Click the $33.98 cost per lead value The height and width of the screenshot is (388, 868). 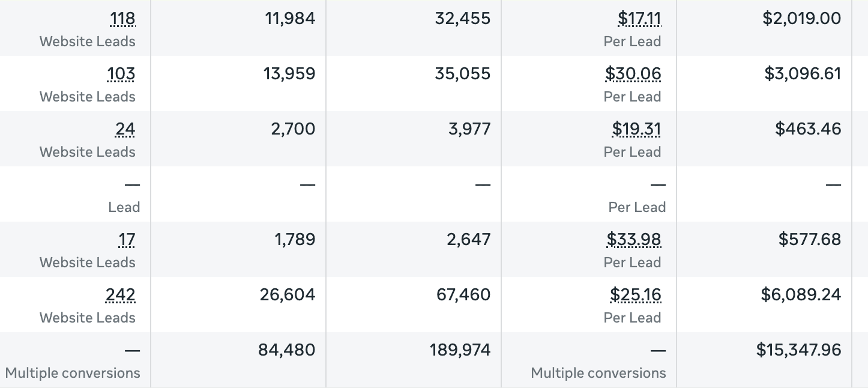pyautogui.click(x=634, y=240)
